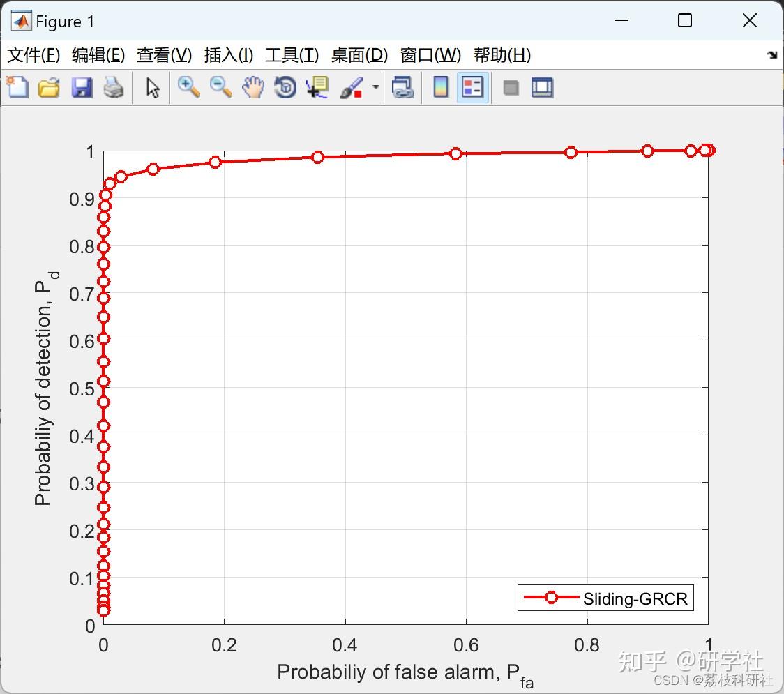Image resolution: width=784 pixels, height=694 pixels.
Task: Open the 插入(I) menu
Action: click(228, 55)
